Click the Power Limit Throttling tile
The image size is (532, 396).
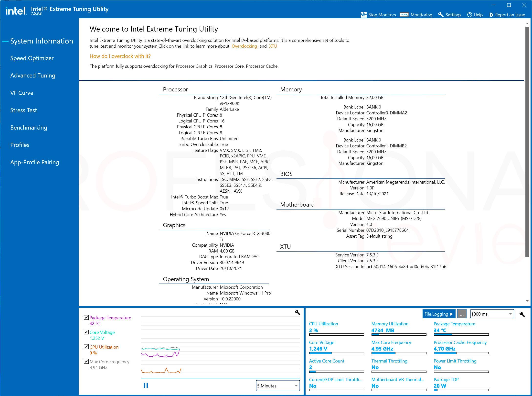point(461,365)
